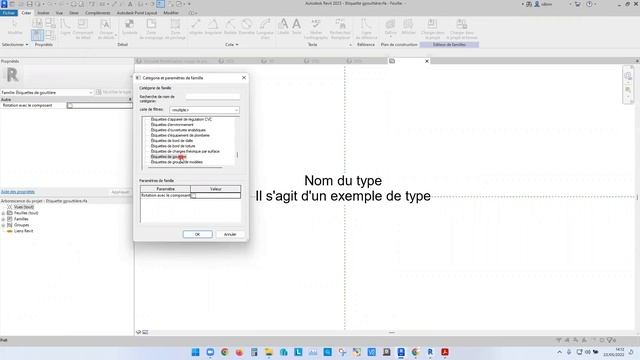
Task: Click Annuler in the family category dialog
Action: (230, 234)
